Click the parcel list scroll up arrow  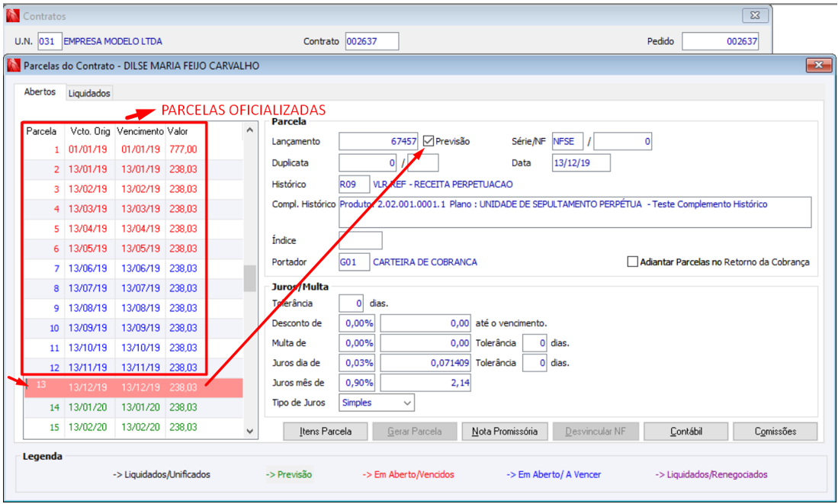249,130
